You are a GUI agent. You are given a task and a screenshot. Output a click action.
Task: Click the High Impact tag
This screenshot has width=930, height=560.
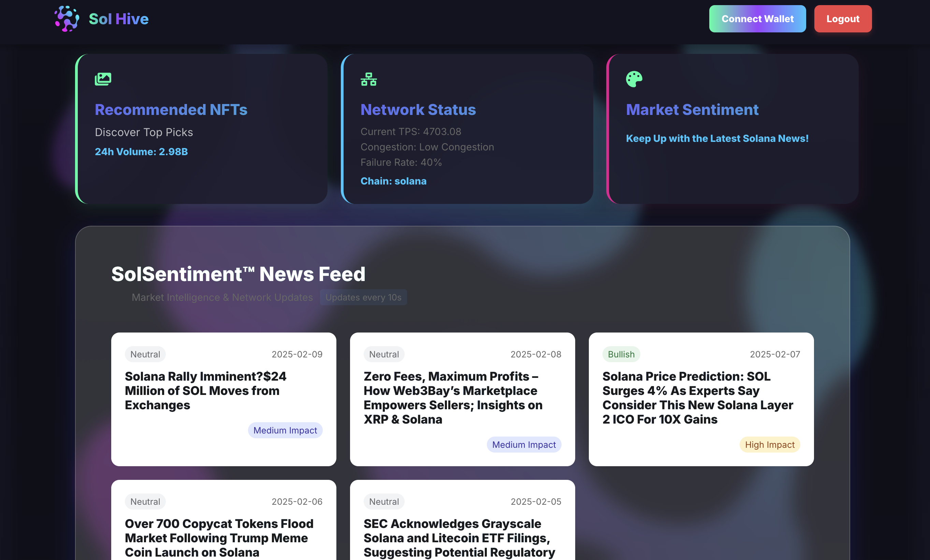pos(769,444)
